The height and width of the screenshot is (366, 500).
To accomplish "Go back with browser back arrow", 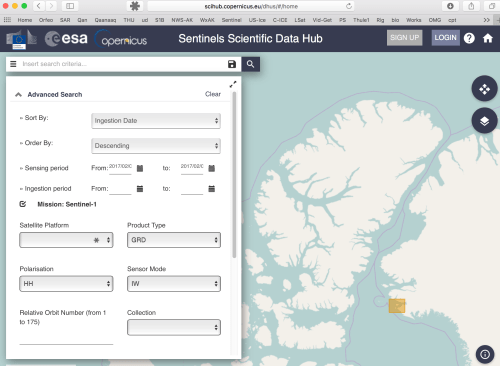I will [x=39, y=6].
